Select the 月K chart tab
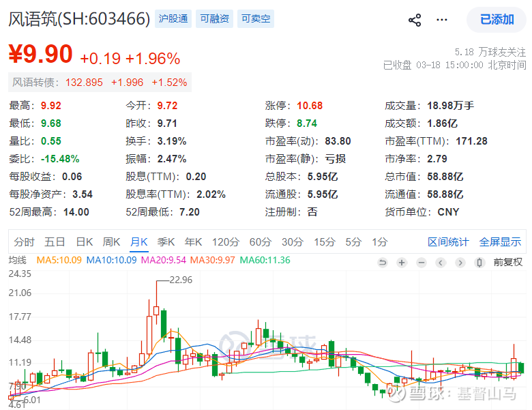 pyautogui.click(x=139, y=242)
